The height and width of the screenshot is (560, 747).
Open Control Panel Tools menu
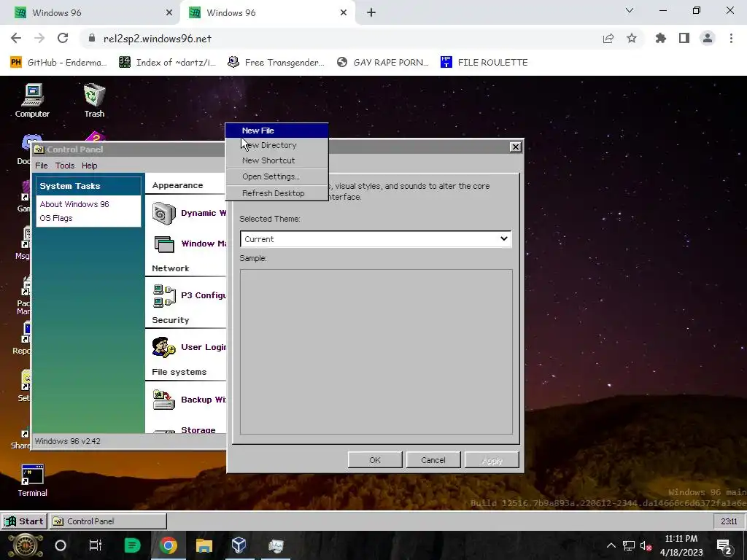pos(65,166)
